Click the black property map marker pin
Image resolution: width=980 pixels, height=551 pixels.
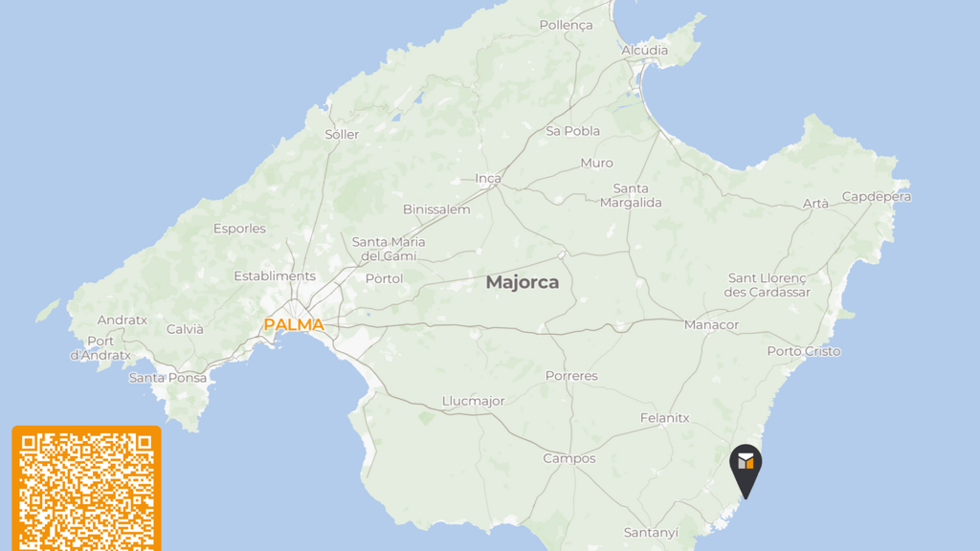(746, 471)
